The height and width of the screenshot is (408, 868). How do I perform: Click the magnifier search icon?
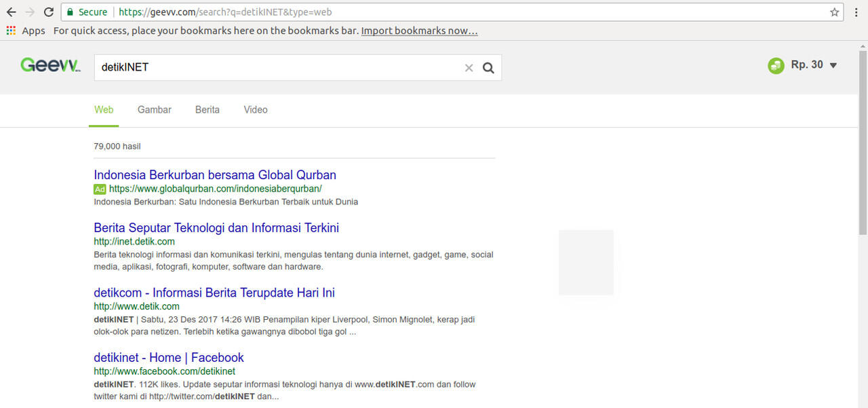488,68
